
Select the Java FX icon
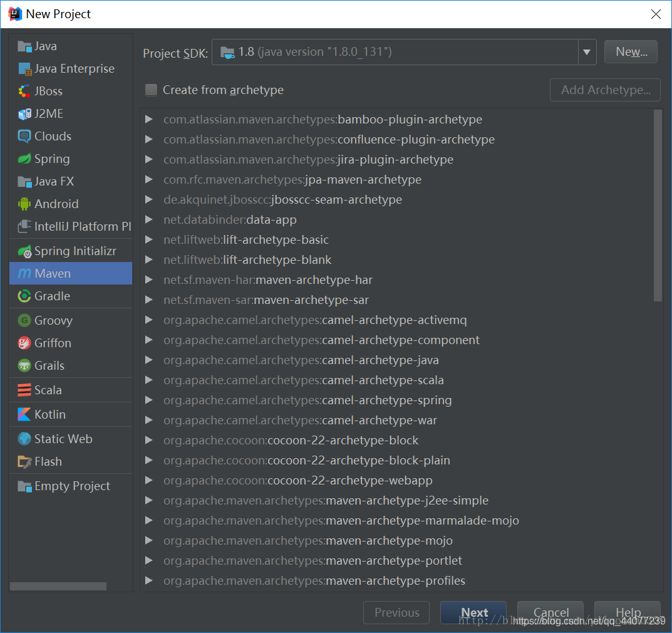24,182
